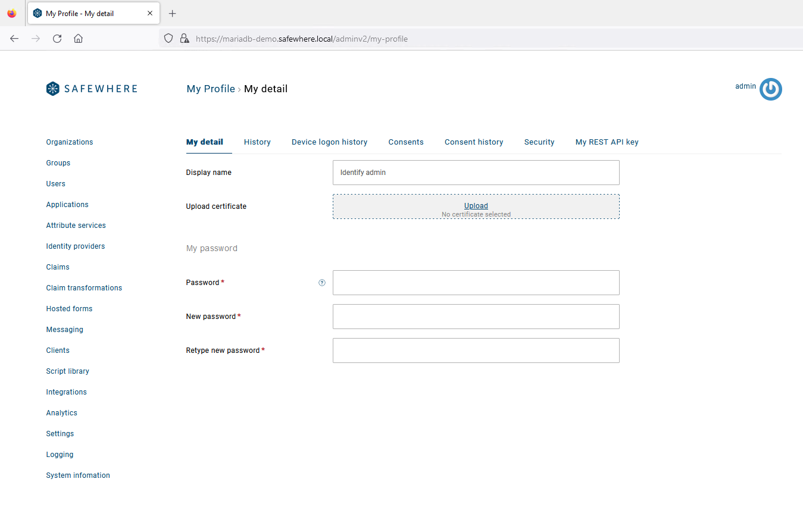The height and width of the screenshot is (532, 803).
Task: Open the tracking protection shield icon
Action: pos(168,39)
